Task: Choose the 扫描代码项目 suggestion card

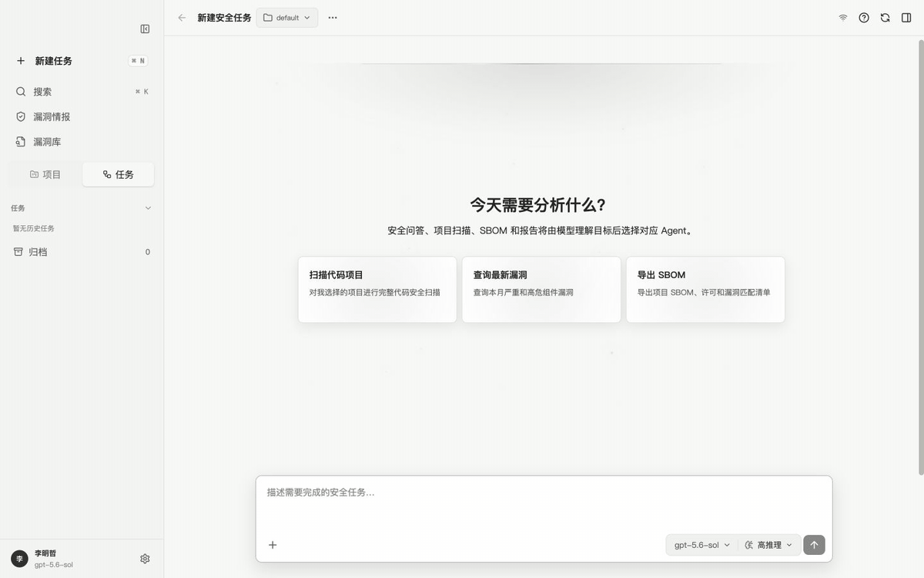Action: [x=377, y=290]
